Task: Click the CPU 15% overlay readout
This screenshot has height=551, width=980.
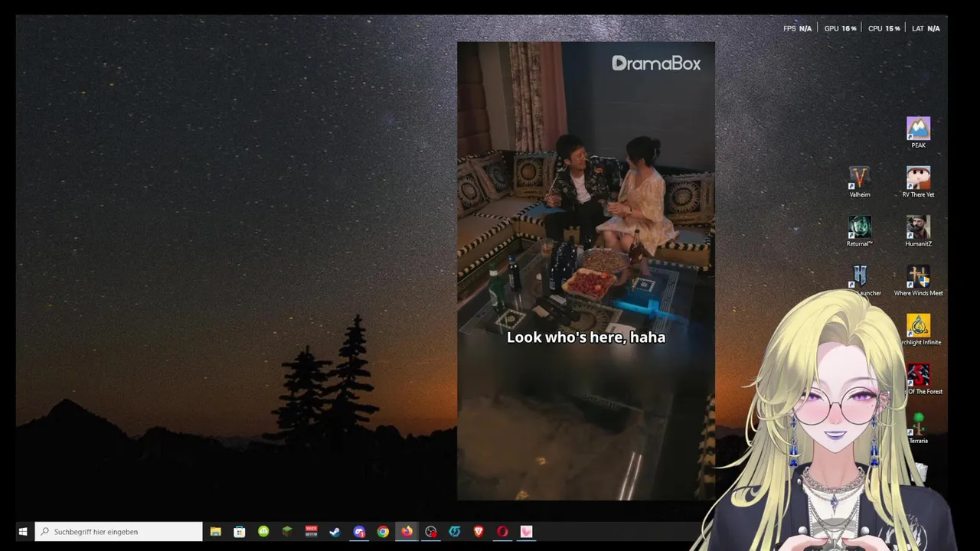Action: point(884,28)
